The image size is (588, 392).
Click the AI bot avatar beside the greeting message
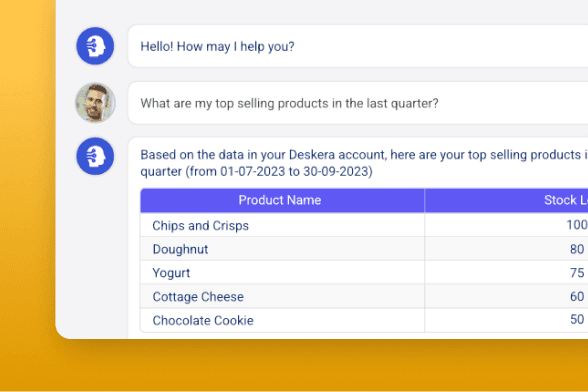click(x=95, y=46)
